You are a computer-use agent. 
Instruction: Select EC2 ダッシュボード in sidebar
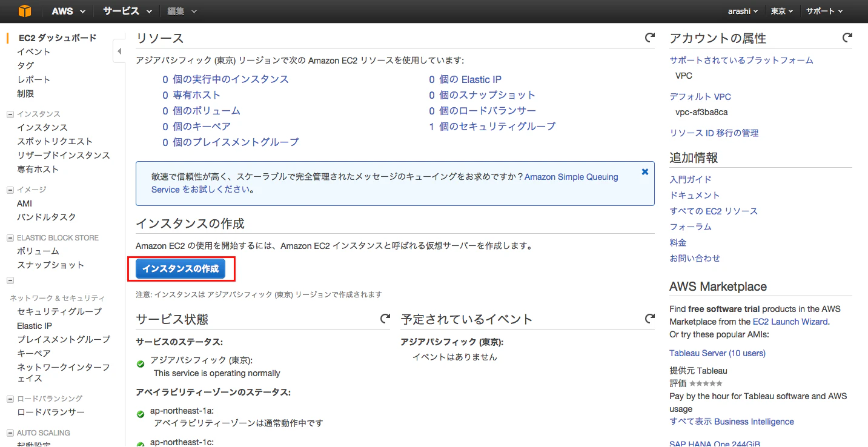tap(58, 38)
